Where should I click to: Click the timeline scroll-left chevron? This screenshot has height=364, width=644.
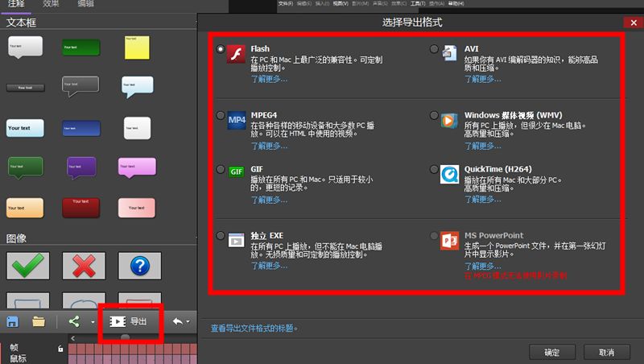click(72, 338)
